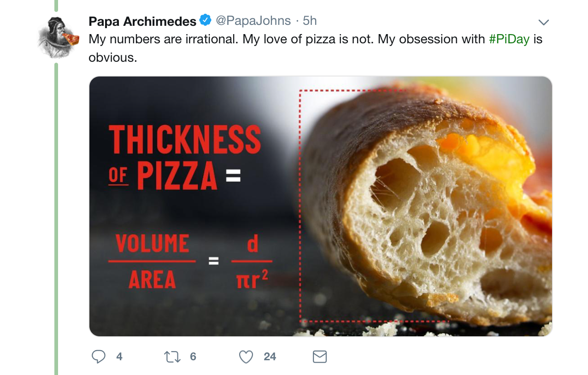Image resolution: width=588 pixels, height=375 pixels.
Task: Expand the tweet options chevron menu
Action: [x=544, y=22]
